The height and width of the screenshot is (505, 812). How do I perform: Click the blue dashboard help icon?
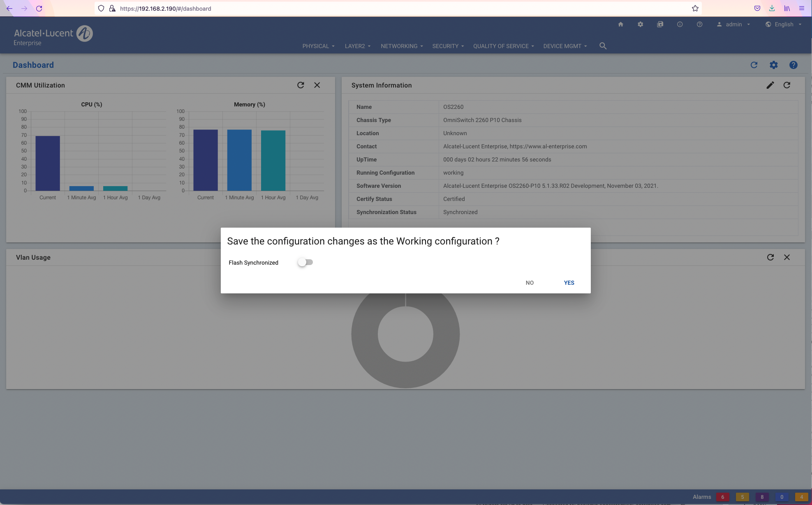point(793,65)
